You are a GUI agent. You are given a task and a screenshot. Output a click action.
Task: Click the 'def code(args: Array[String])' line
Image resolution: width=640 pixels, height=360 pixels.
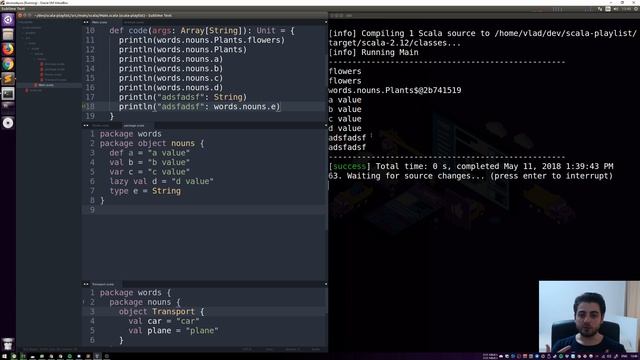(x=202, y=31)
